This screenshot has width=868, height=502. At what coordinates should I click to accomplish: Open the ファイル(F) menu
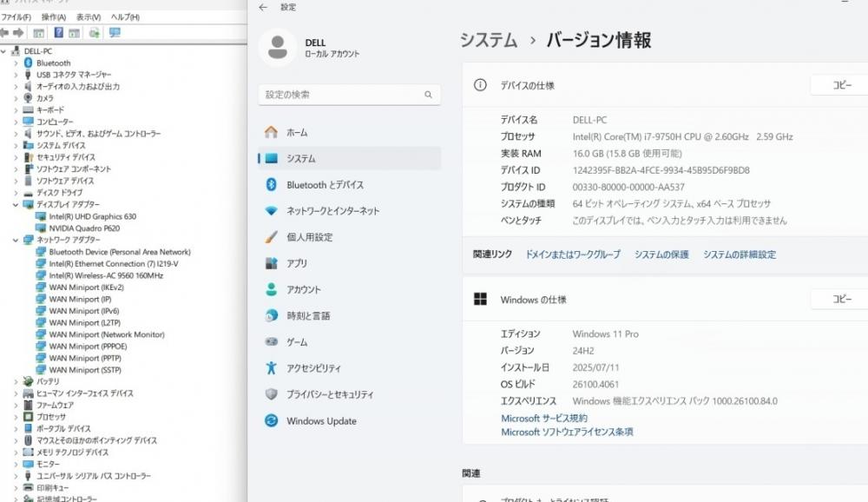click(16, 17)
